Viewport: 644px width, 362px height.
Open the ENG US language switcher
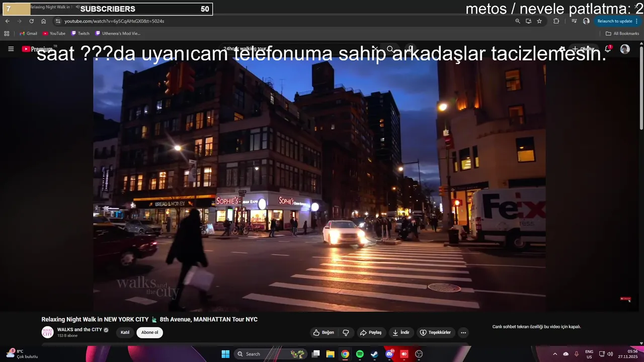589,354
